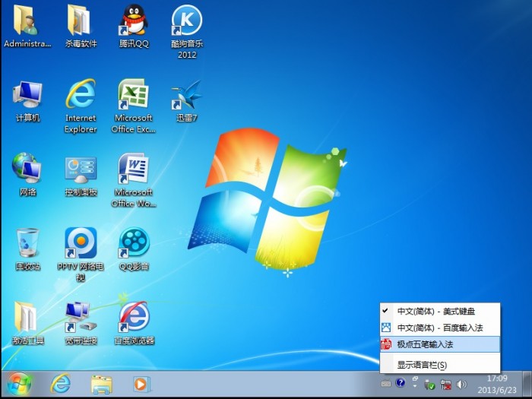
Task: Select the 回收站 recycle bin icon
Action: coord(28,244)
